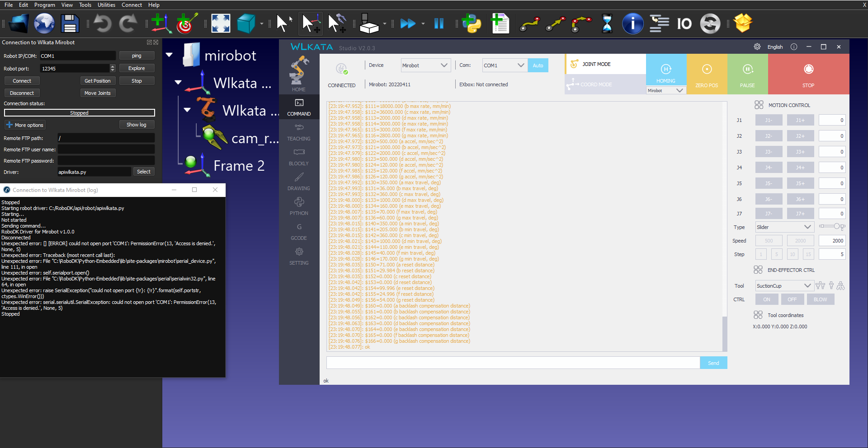Viewport: 868px width, 448px height.
Task: Open the Device dropdown showing Mirobot
Action: 425,65
